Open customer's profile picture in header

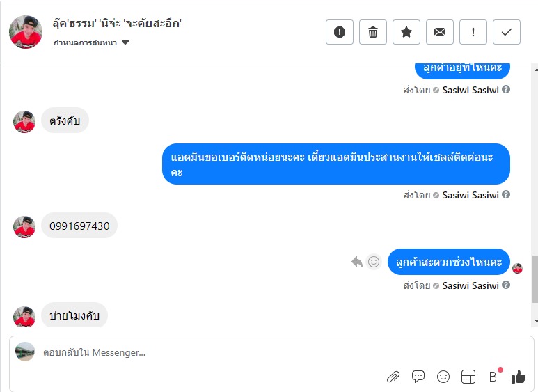point(26,32)
